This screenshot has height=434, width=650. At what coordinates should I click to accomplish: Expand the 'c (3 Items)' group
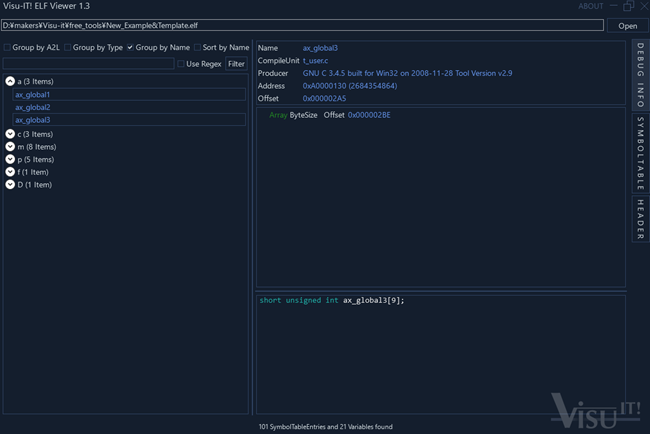10,134
